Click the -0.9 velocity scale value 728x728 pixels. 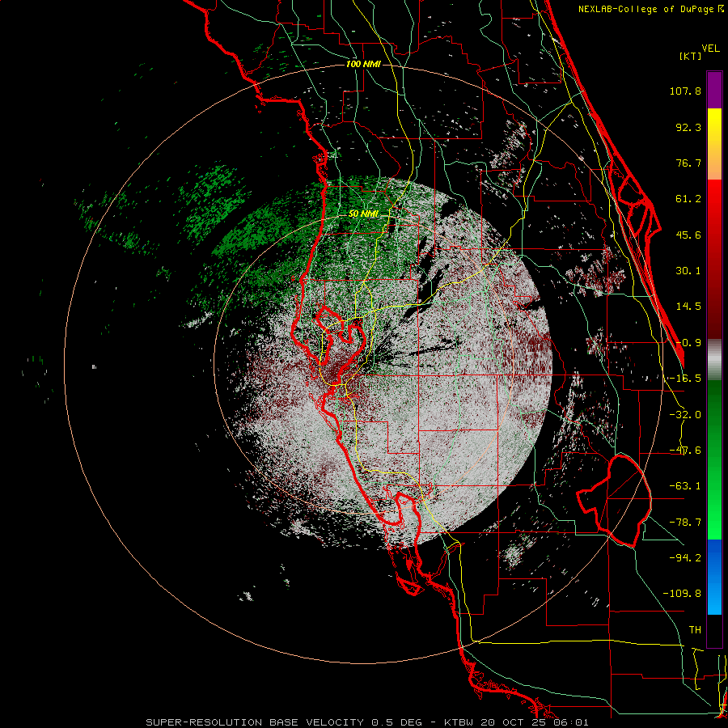[688, 343]
